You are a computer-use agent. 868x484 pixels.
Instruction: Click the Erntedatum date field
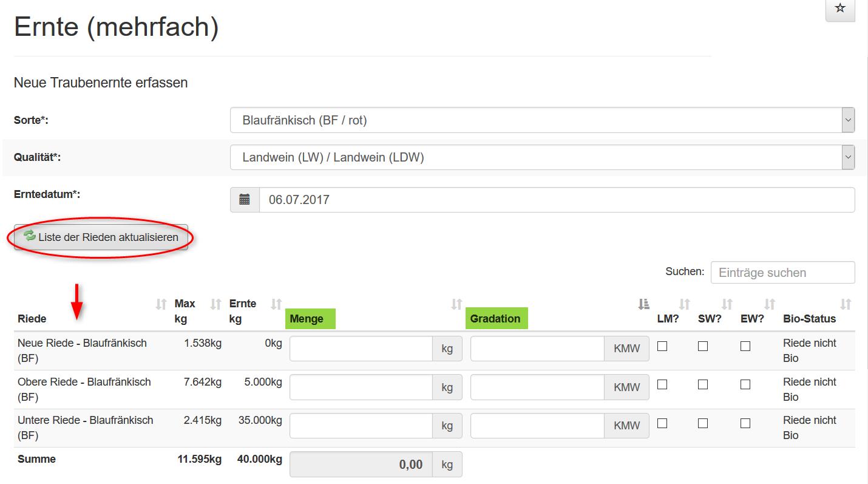(556, 200)
